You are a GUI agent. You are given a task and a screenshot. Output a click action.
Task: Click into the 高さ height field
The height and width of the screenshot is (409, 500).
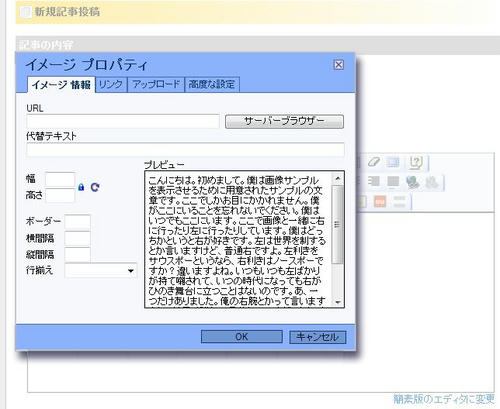point(60,195)
